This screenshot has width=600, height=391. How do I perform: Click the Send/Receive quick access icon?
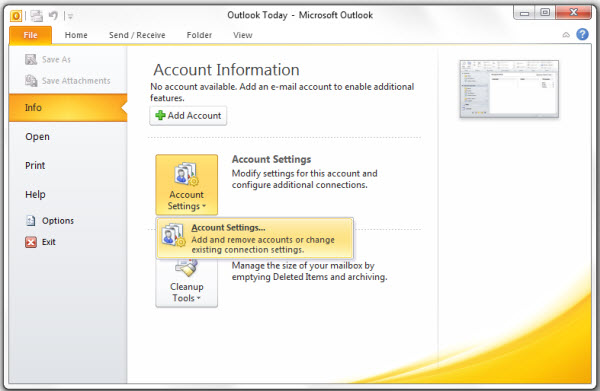tap(37, 16)
